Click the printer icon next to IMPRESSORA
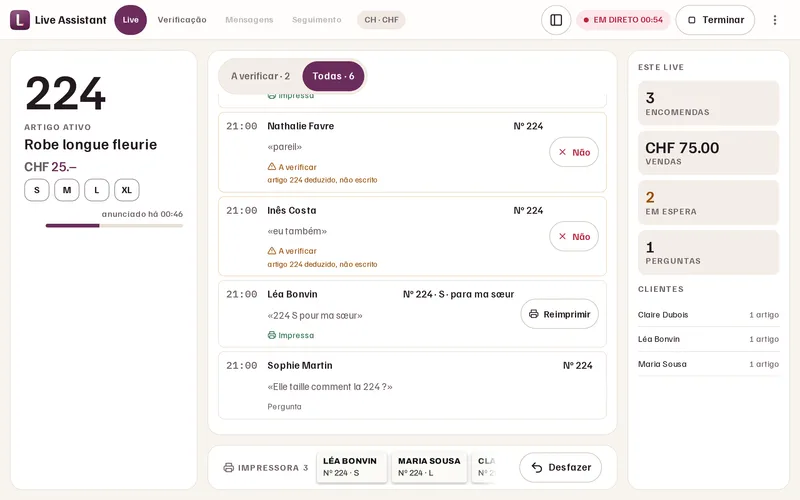Image resolution: width=800 pixels, height=500 pixels. click(229, 467)
